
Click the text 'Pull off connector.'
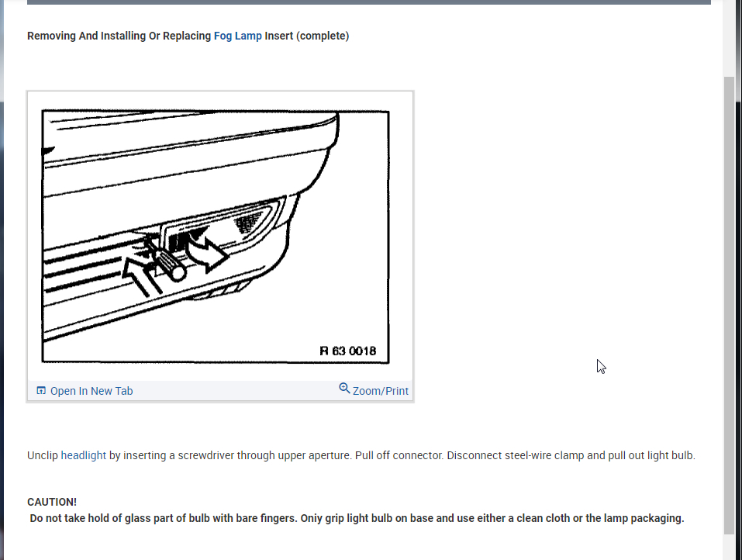(x=399, y=455)
